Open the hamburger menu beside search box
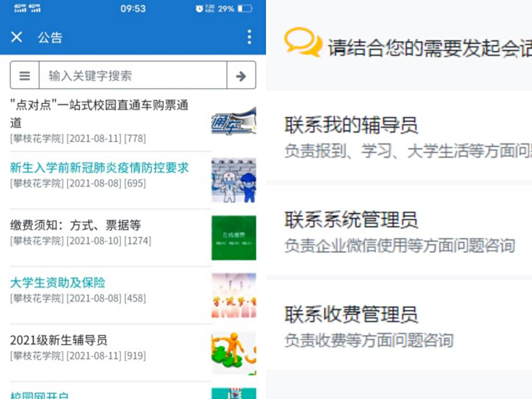 point(24,76)
